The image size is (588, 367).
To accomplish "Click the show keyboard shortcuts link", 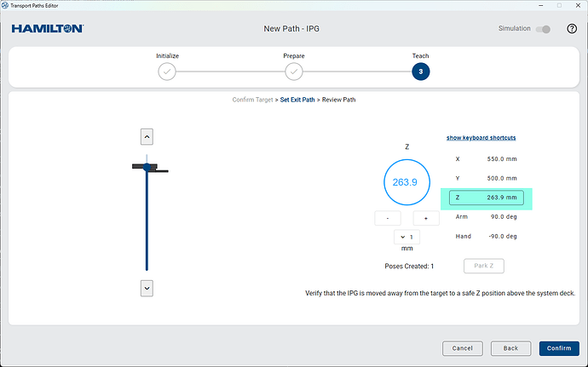I will click(x=481, y=138).
